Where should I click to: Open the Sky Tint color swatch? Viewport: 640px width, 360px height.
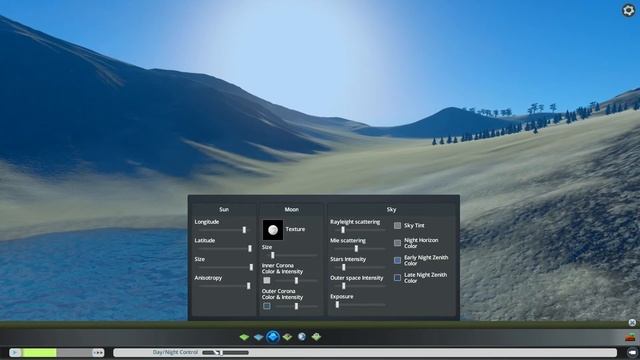click(x=397, y=225)
